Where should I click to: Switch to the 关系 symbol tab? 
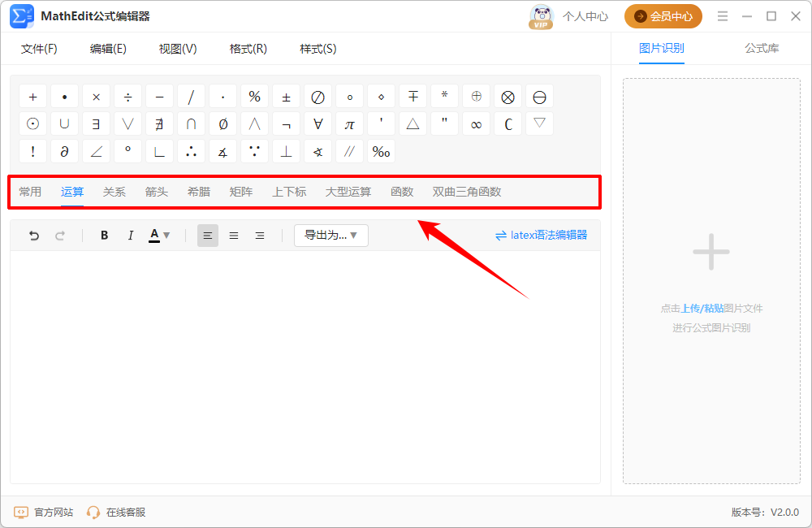114,192
